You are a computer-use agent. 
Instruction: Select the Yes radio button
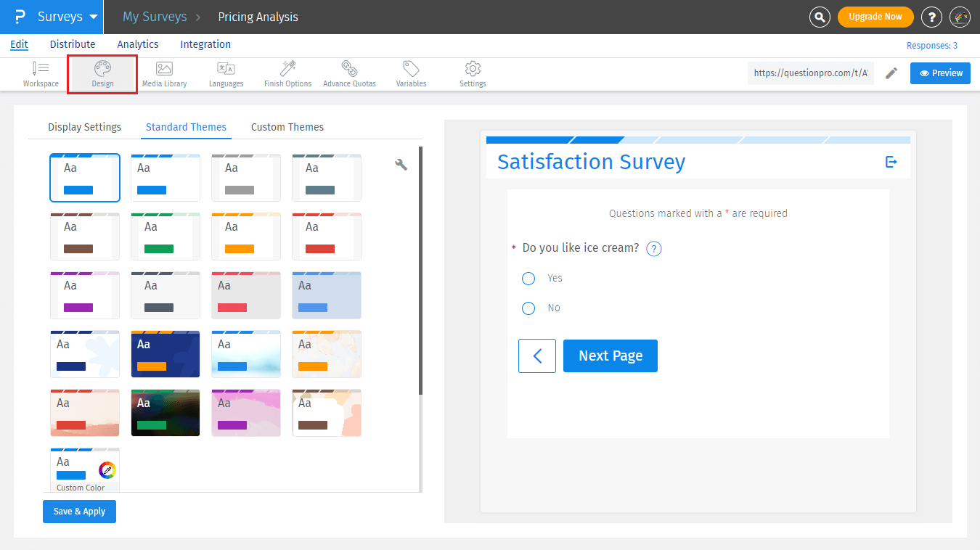528,278
